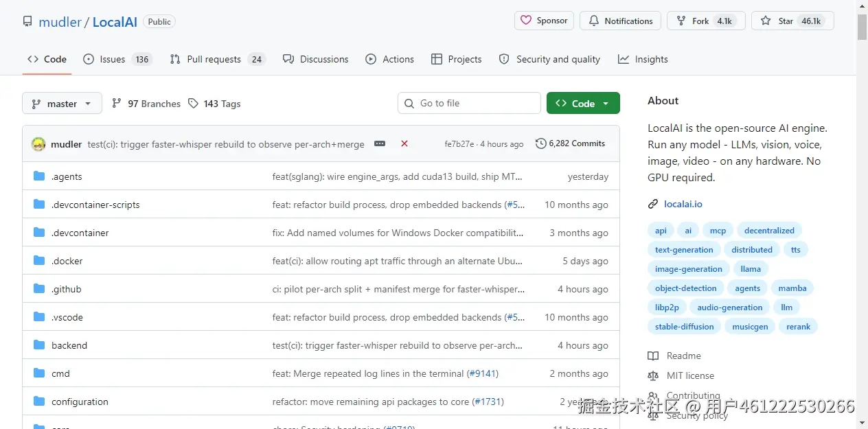Click the folder icon for backend
868x429 pixels.
(39, 345)
